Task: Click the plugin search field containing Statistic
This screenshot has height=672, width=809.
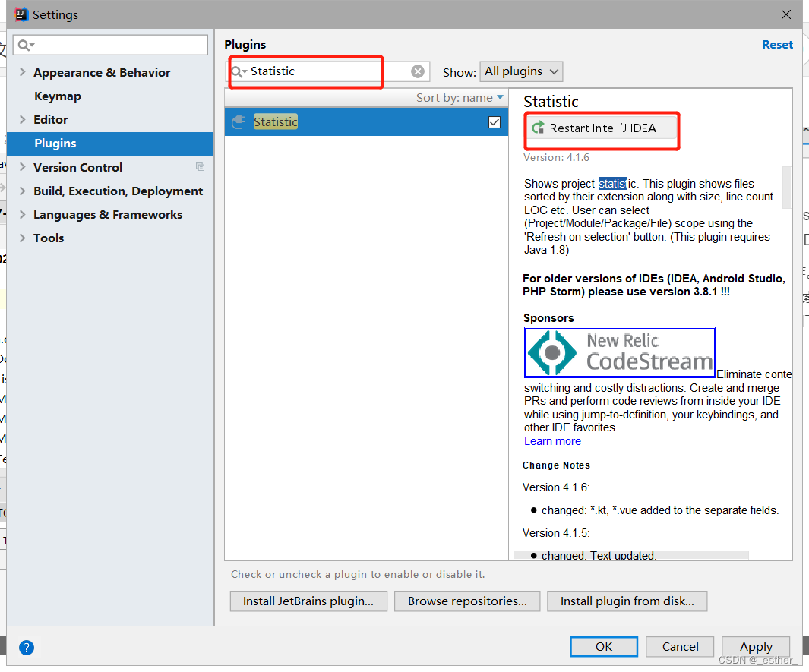Action: (x=328, y=71)
